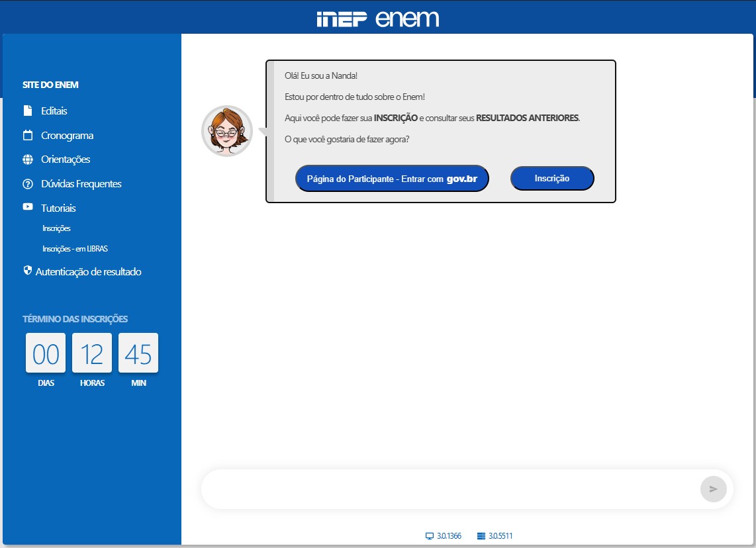The width and height of the screenshot is (756, 548).
Task: Click Nanda's avatar picture
Action: 227,131
